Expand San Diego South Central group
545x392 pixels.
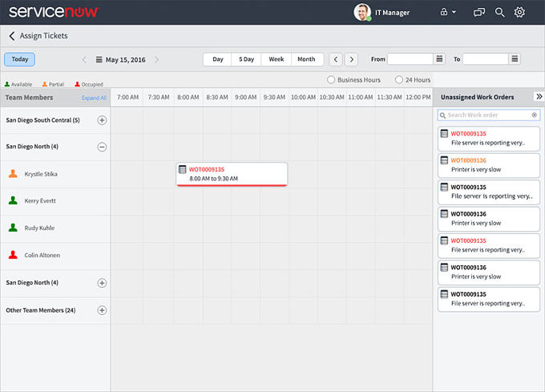(102, 120)
